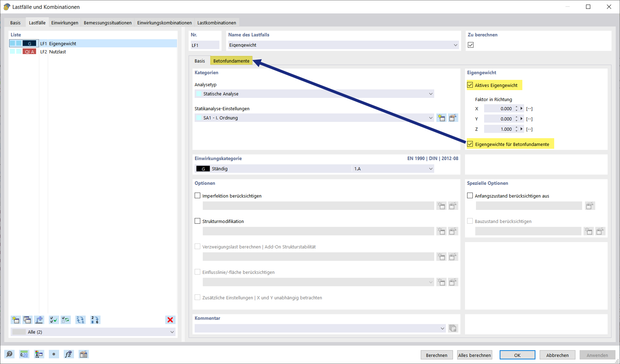Toggle the Zu berechnen checkbox
The image size is (620, 364).
coord(471,45)
